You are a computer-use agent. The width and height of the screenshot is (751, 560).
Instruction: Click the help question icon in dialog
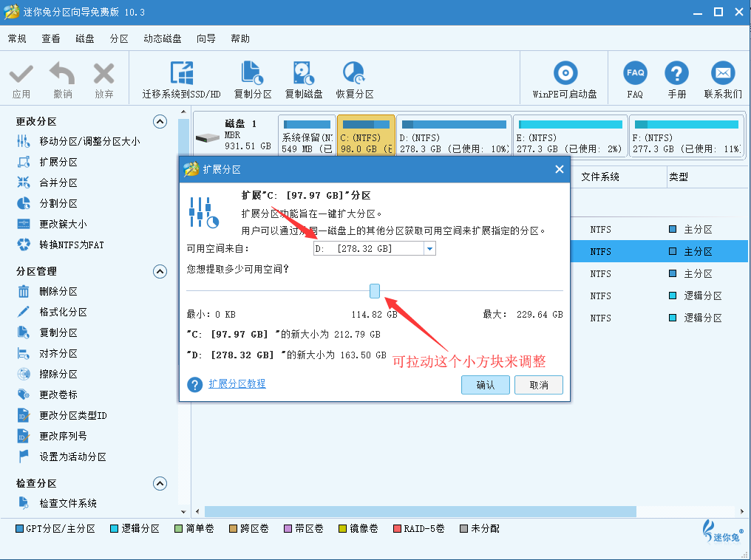[x=195, y=384]
